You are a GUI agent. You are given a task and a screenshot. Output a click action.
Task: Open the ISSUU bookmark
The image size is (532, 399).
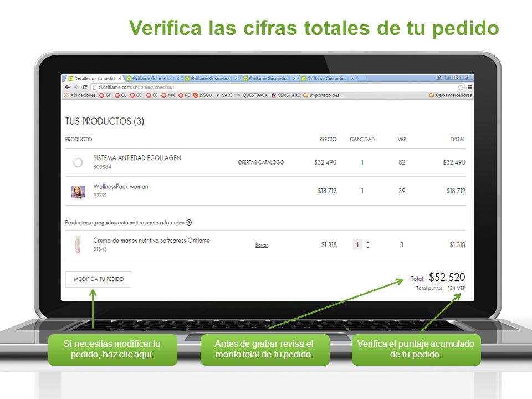point(203,95)
